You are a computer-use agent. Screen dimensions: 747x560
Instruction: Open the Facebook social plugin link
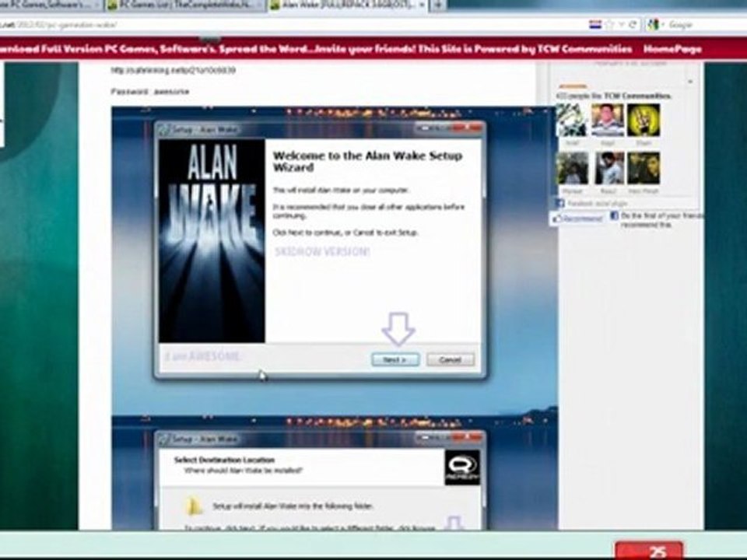point(597,203)
